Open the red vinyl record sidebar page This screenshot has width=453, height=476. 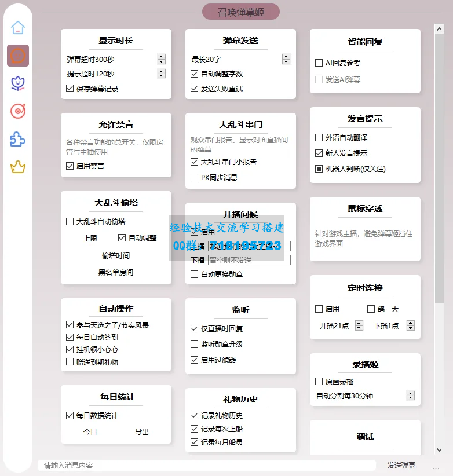18,111
